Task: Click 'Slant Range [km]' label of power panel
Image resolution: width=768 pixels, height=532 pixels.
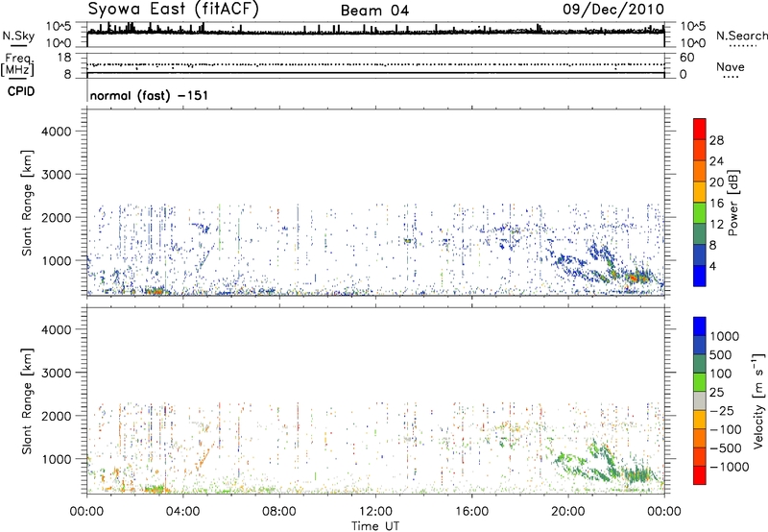Action: click(27, 203)
